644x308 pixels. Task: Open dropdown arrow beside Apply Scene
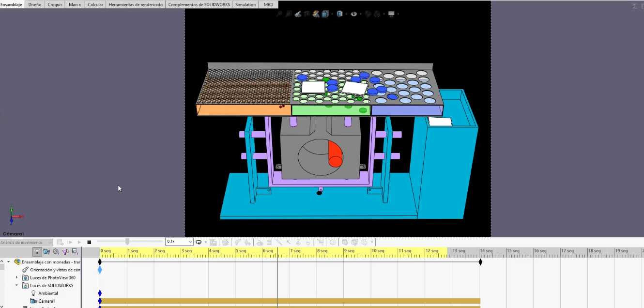tap(384, 14)
